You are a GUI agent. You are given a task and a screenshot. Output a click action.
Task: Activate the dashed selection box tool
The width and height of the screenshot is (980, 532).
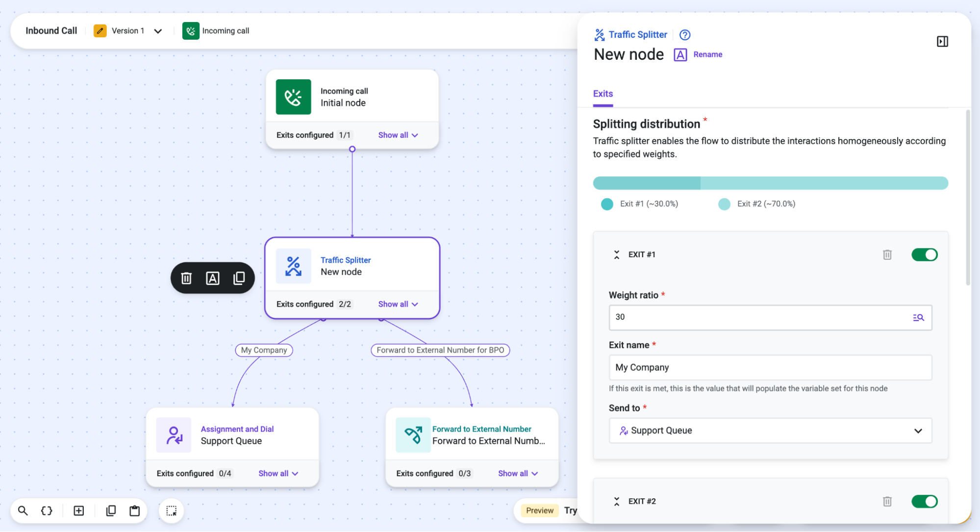tap(171, 510)
